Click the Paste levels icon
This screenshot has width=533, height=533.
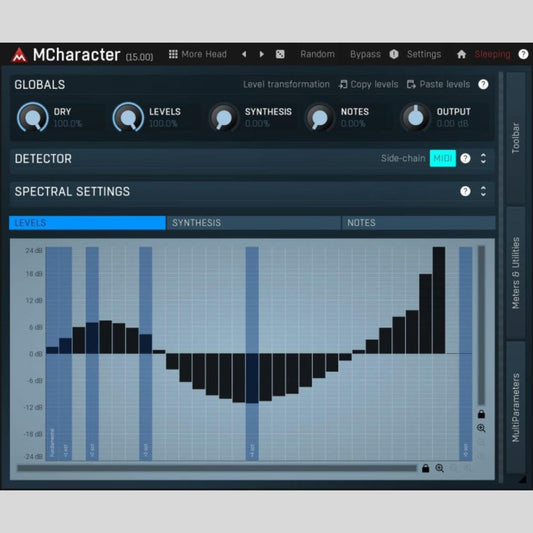(411, 84)
